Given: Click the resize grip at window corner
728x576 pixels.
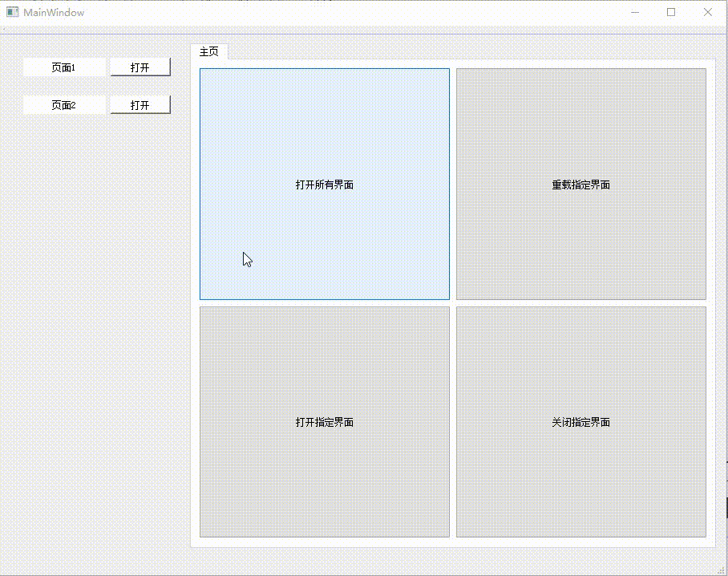Looking at the screenshot, I should (x=721, y=570).
